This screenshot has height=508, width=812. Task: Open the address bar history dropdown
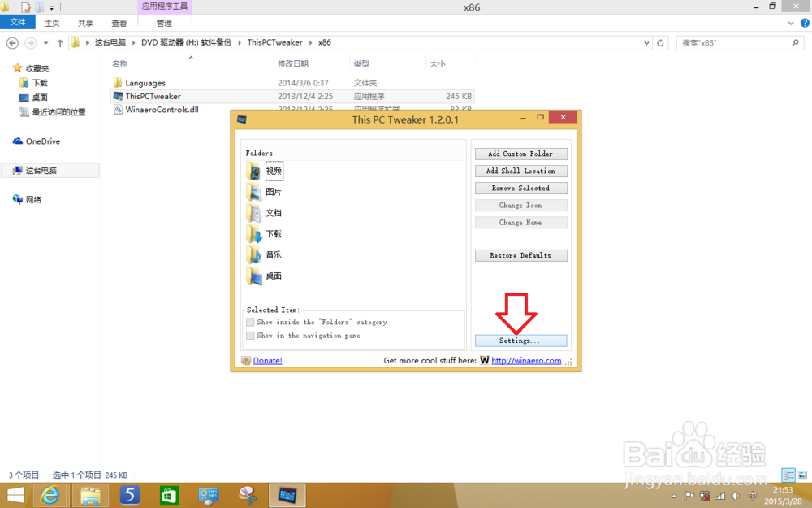tap(646, 42)
